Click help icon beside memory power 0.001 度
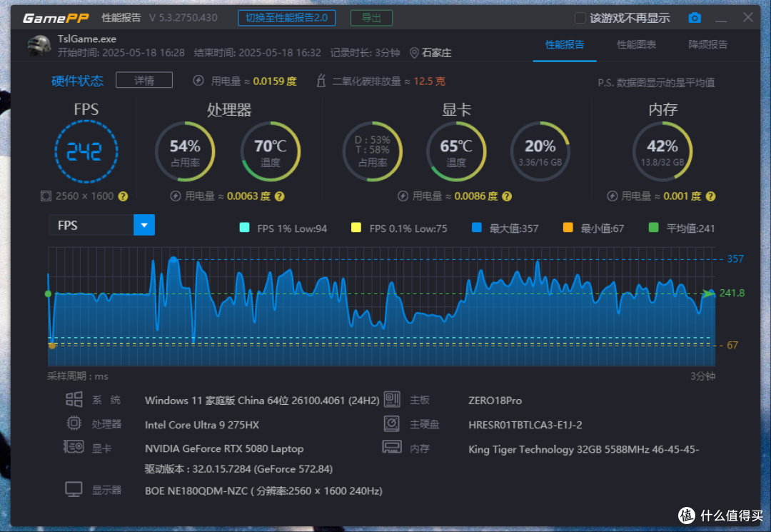771x532 pixels. tap(710, 196)
